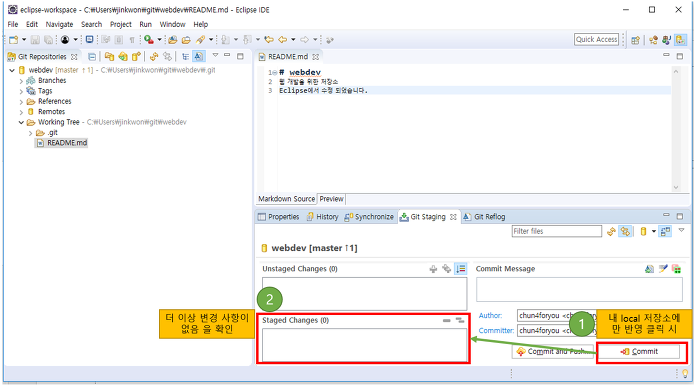Screen dimensions: 694x385
Task: Click the Run External Tools icon
Action: 149,40
